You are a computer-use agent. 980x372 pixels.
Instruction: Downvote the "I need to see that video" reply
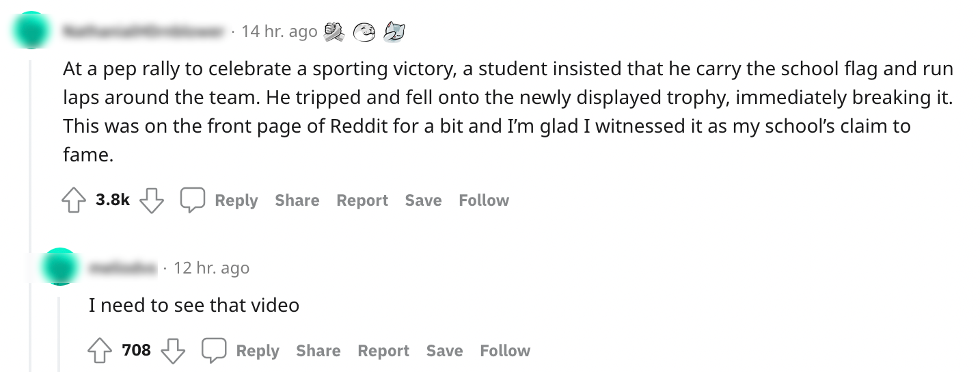[x=173, y=351]
